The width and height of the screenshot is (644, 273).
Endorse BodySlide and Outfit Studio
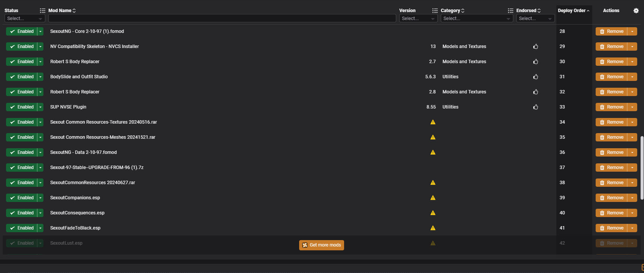point(536,77)
